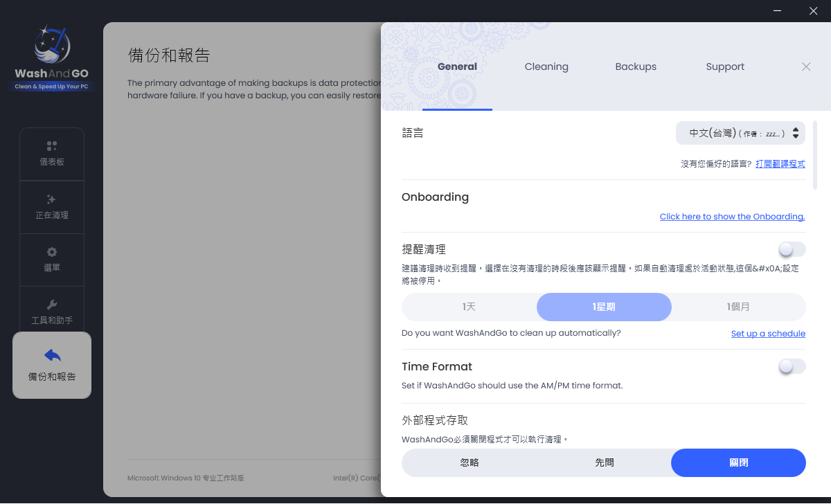
Task: Close the WashAndGo window
Action: click(814, 10)
